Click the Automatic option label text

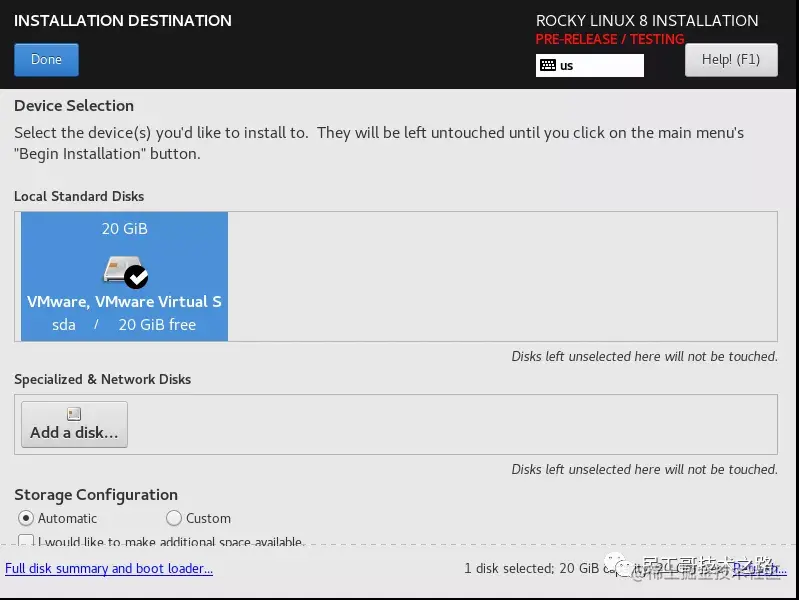click(x=67, y=518)
